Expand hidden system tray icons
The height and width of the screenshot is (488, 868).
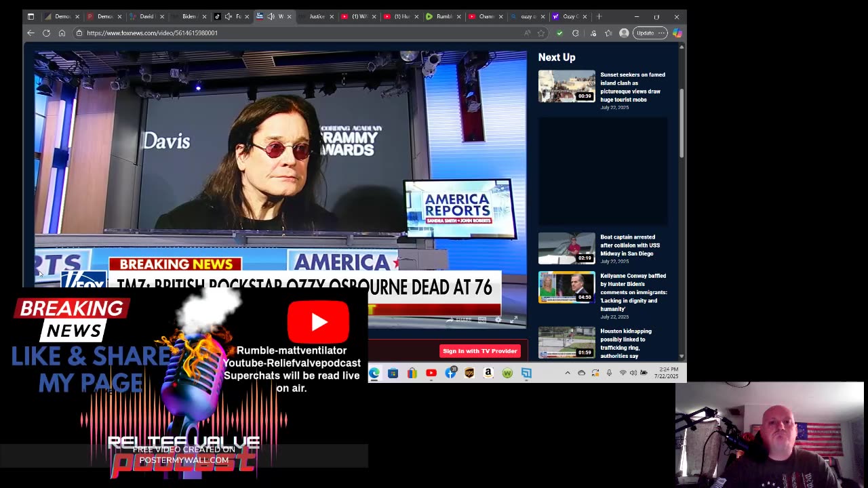[568, 373]
